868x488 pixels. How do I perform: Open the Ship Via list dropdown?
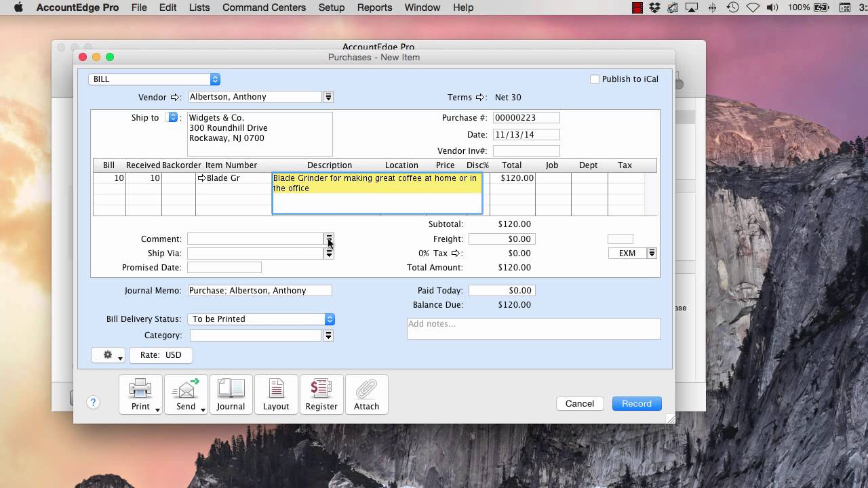click(x=329, y=253)
